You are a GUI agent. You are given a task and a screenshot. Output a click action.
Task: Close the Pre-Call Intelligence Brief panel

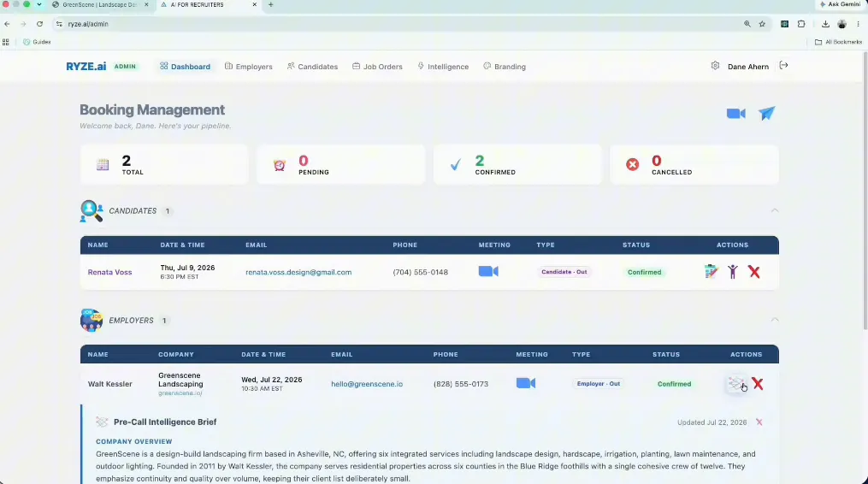tap(759, 422)
